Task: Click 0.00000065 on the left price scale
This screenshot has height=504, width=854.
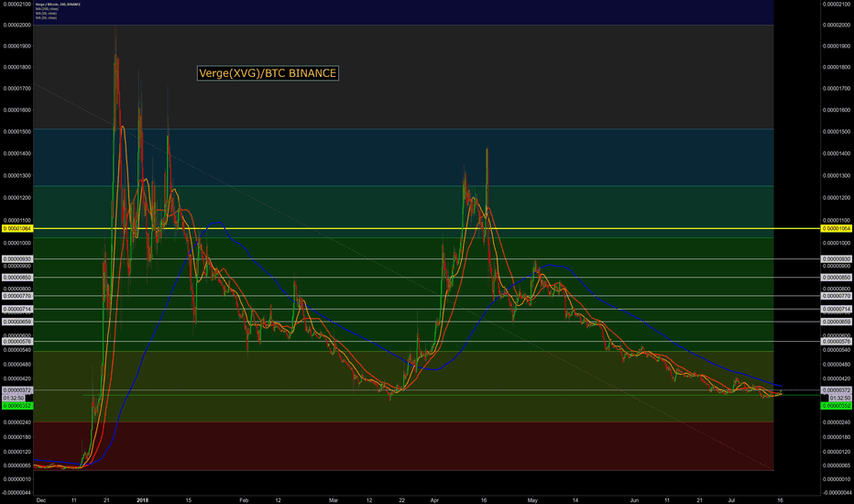Action: coord(16,466)
